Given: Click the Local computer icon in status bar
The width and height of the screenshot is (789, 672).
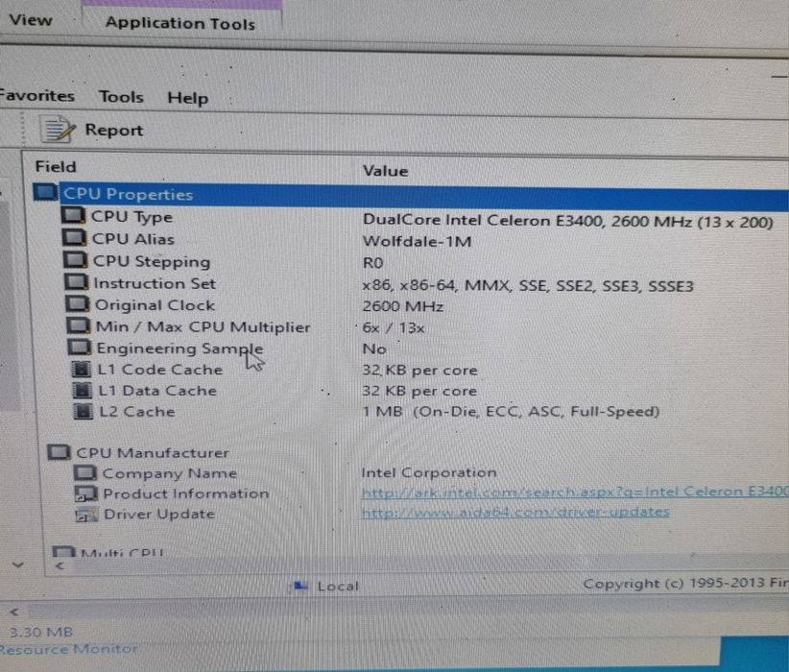Looking at the screenshot, I should [300, 585].
